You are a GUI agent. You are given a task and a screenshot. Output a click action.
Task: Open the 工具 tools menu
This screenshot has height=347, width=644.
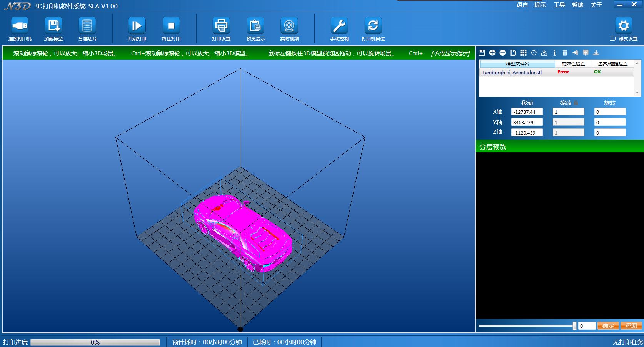[x=559, y=5]
